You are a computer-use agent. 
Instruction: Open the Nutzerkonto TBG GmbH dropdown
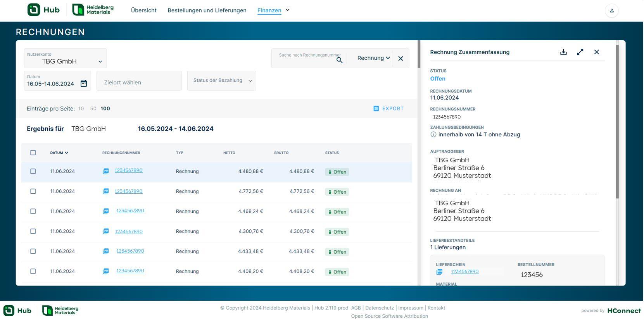tap(65, 58)
